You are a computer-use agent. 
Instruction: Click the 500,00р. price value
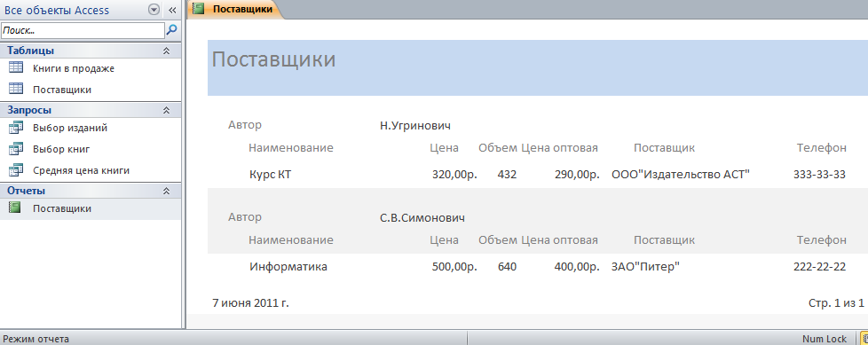click(x=454, y=266)
